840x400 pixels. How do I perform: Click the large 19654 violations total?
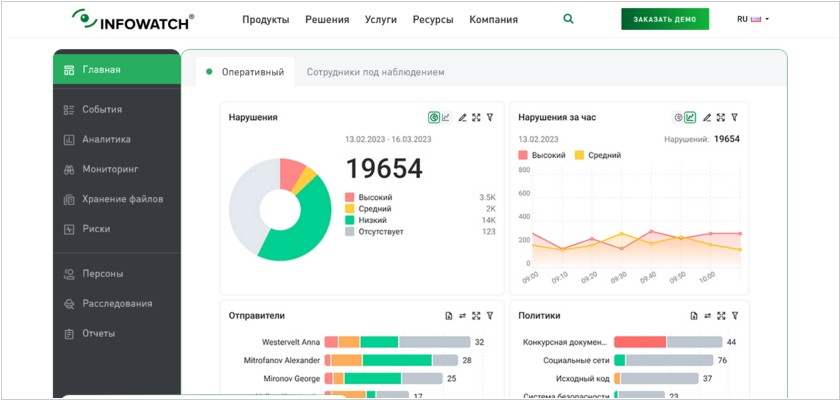pos(384,168)
